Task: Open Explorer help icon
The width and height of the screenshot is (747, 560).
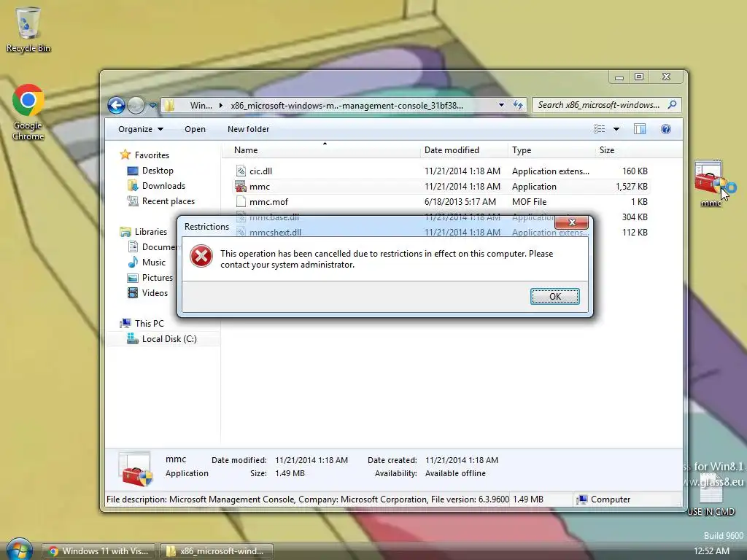Action: [x=666, y=129]
